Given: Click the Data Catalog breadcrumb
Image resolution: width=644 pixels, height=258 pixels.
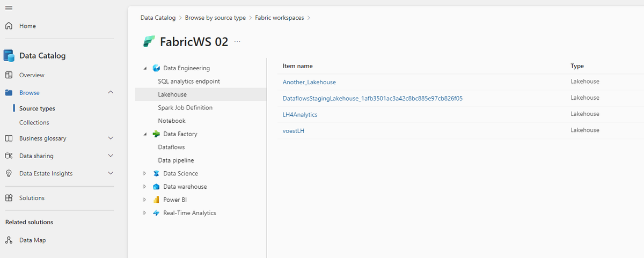Looking at the screenshot, I should click(158, 18).
